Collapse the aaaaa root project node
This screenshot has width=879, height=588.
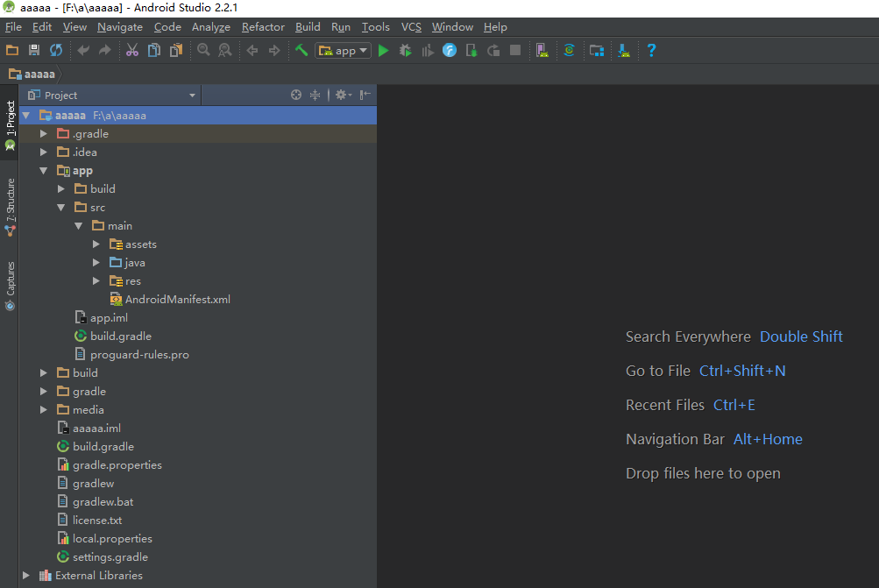25,116
